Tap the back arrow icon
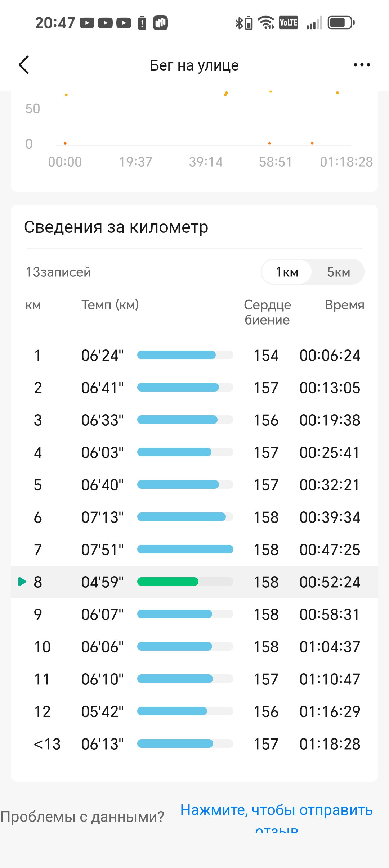The height and width of the screenshot is (868, 389). (x=24, y=65)
